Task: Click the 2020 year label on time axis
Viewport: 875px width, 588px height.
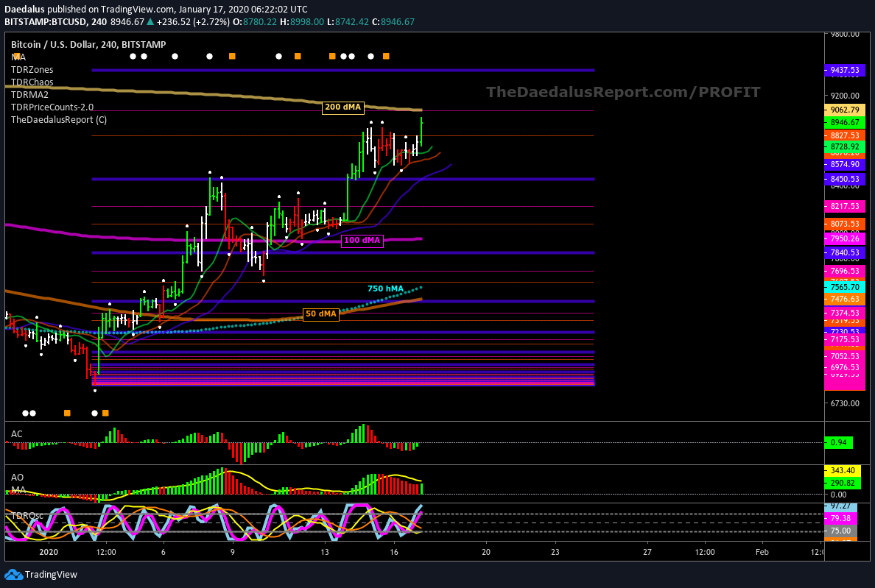Action: pos(49,552)
